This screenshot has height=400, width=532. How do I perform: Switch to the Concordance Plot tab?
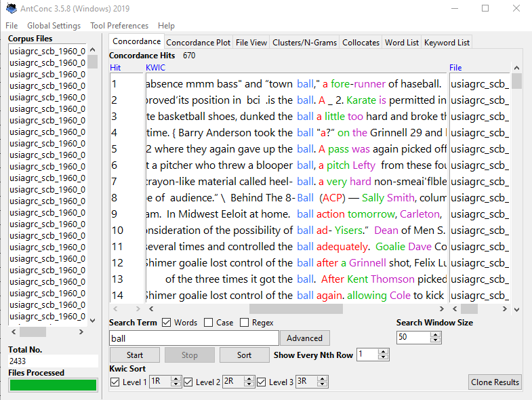(199, 42)
